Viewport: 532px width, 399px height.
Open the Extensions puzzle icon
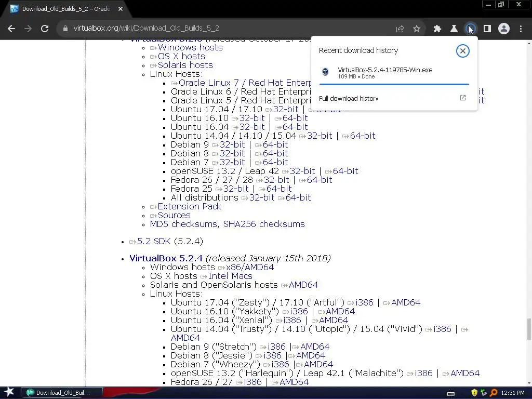[x=437, y=29]
